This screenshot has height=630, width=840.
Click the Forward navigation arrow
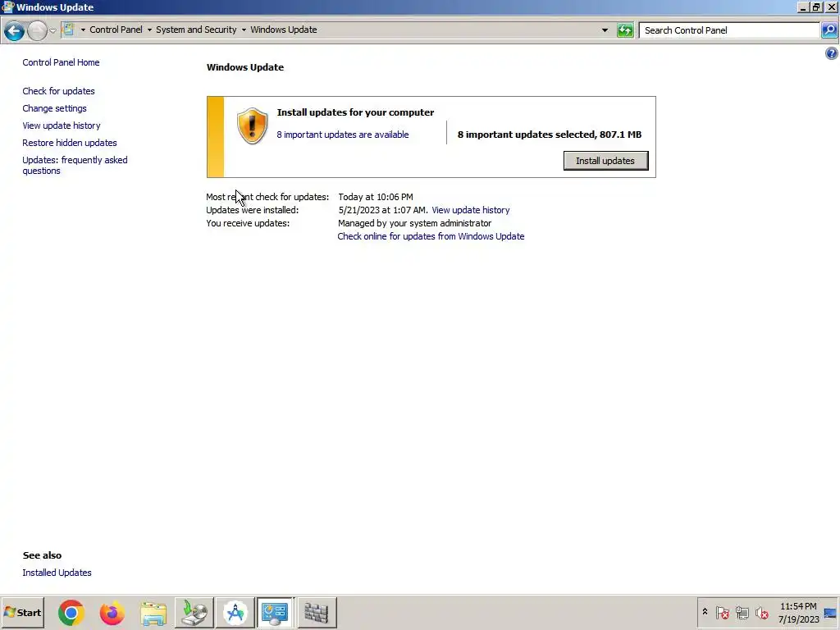(x=37, y=31)
